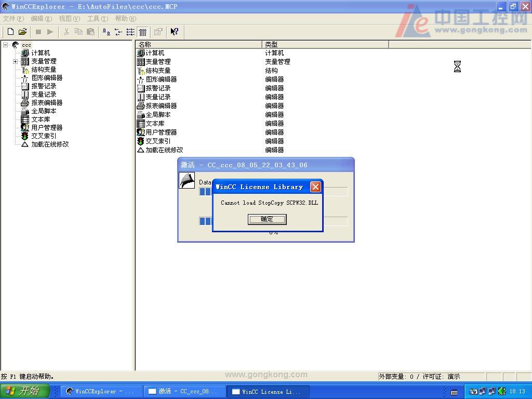The height and width of the screenshot is (399, 532).
Task: Select 交叉索引 in the left tree
Action: (44, 136)
